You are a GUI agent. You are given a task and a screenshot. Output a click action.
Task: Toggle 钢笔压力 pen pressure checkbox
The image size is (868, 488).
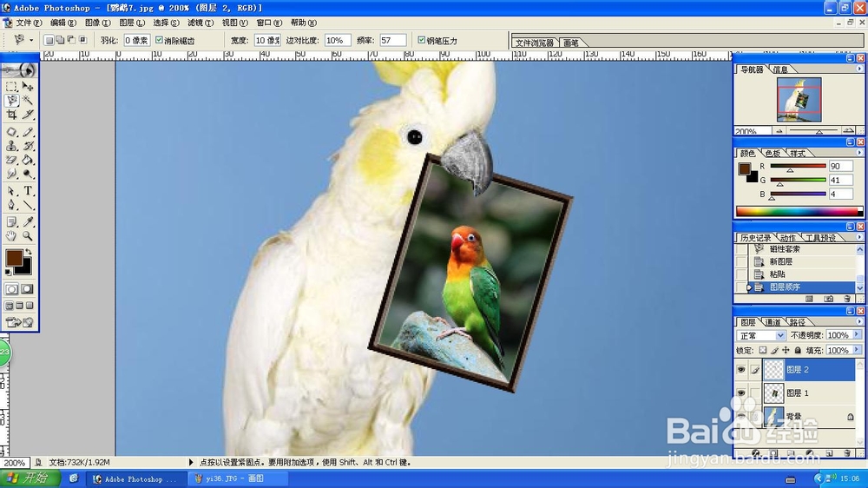point(422,40)
